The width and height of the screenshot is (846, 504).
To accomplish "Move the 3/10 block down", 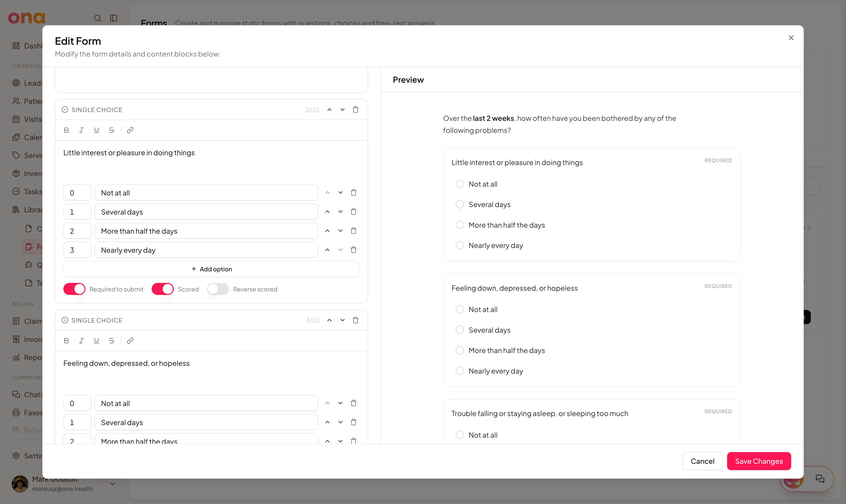I will (343, 320).
